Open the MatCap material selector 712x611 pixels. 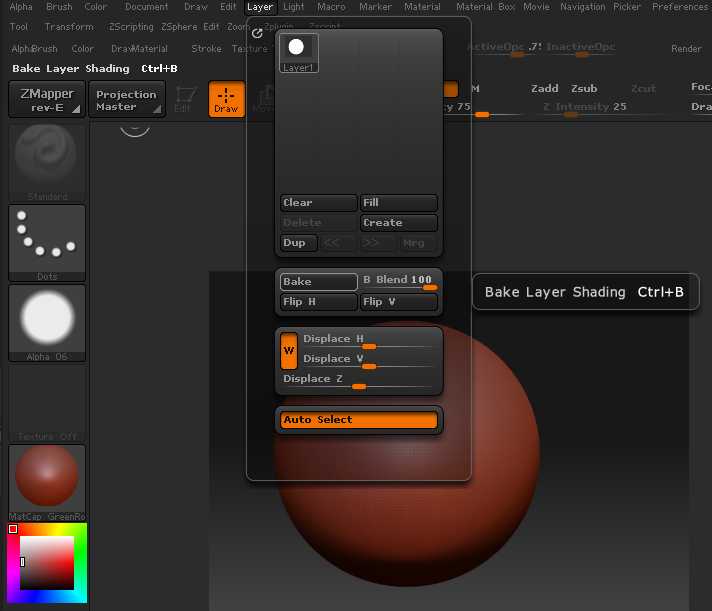coord(46,477)
